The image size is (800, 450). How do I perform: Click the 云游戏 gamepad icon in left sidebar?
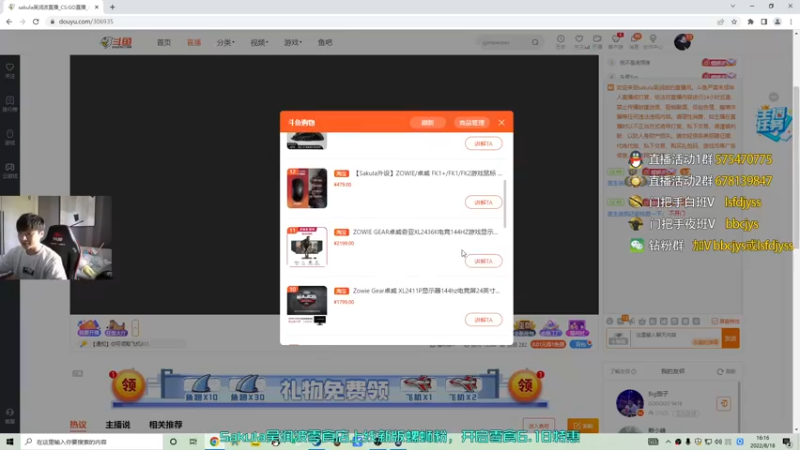(10, 170)
